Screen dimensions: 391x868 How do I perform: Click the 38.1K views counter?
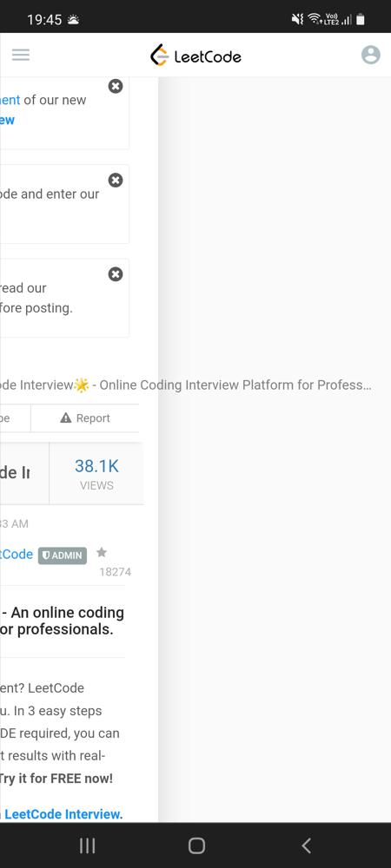click(x=96, y=474)
